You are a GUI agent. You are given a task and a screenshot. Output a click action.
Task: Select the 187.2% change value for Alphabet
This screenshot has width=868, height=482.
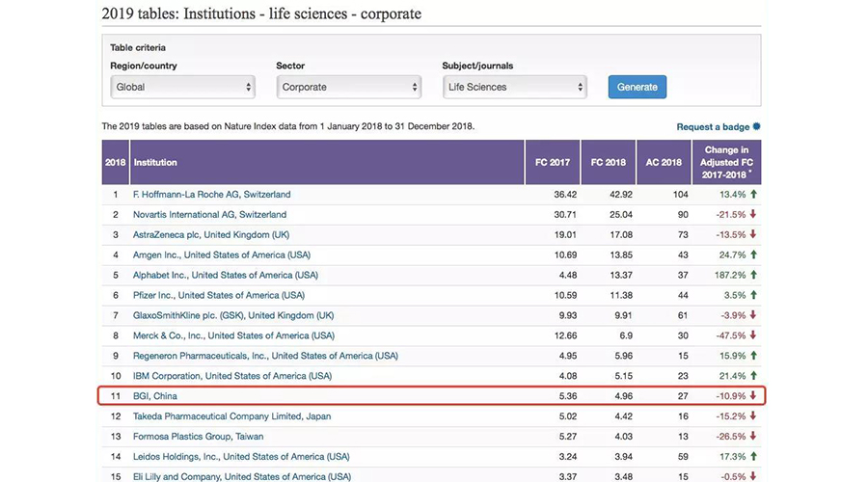[730, 275]
